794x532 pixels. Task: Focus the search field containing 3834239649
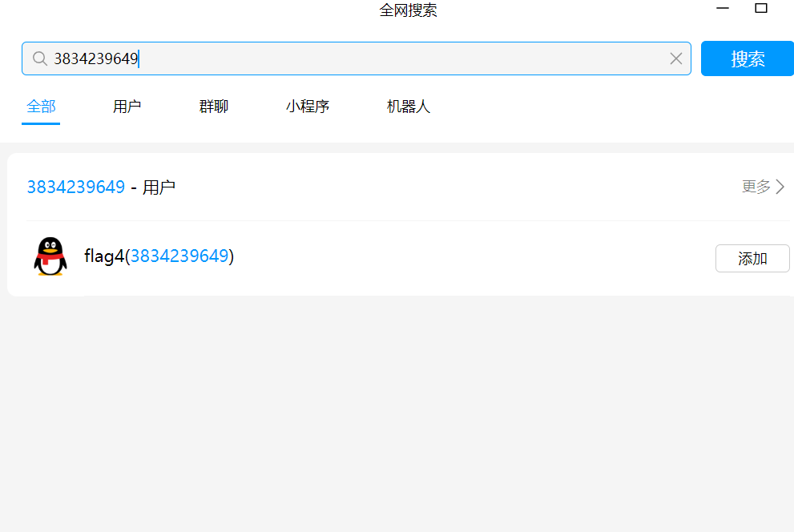361,58
